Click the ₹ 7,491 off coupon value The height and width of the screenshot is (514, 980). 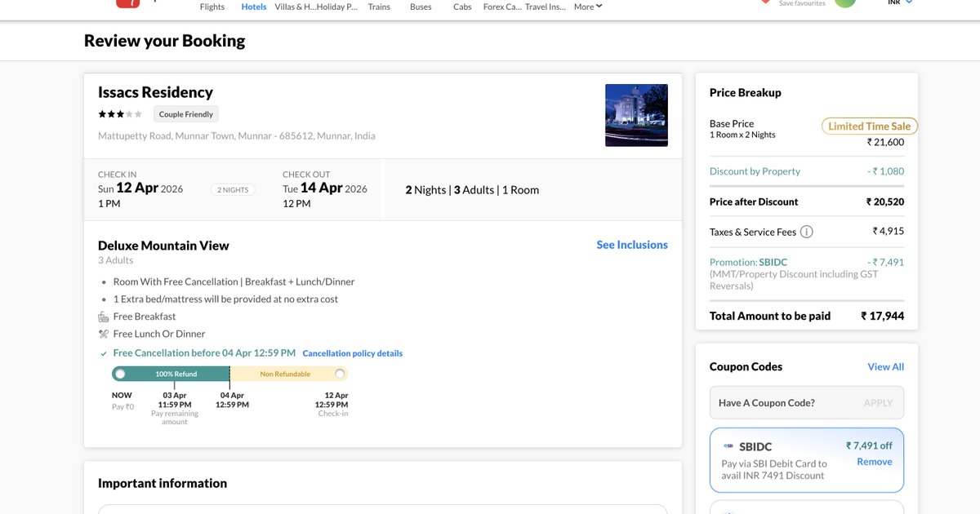coord(869,445)
